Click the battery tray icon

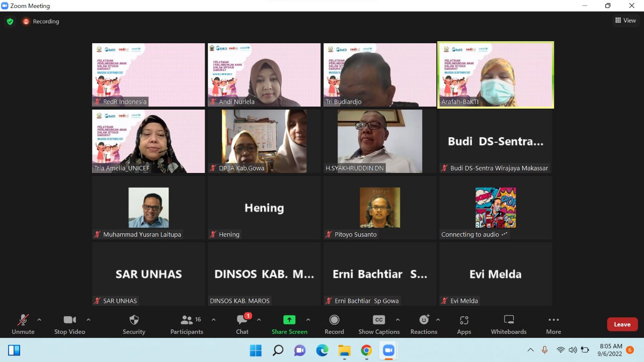click(x=585, y=350)
